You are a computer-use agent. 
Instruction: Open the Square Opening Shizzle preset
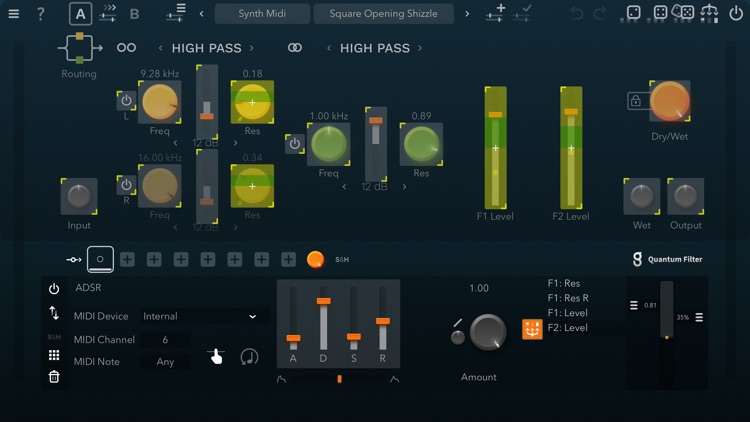point(383,13)
